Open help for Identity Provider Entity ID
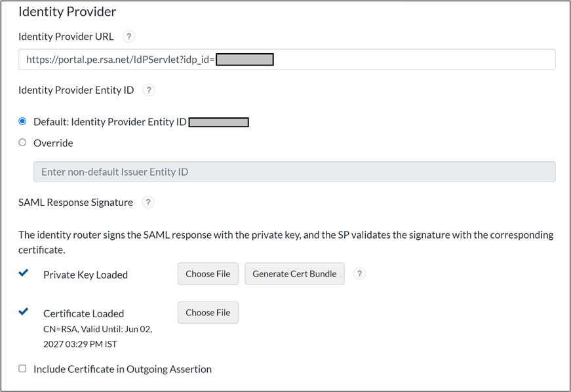The width and height of the screenshot is (571, 392). pyautogui.click(x=149, y=90)
